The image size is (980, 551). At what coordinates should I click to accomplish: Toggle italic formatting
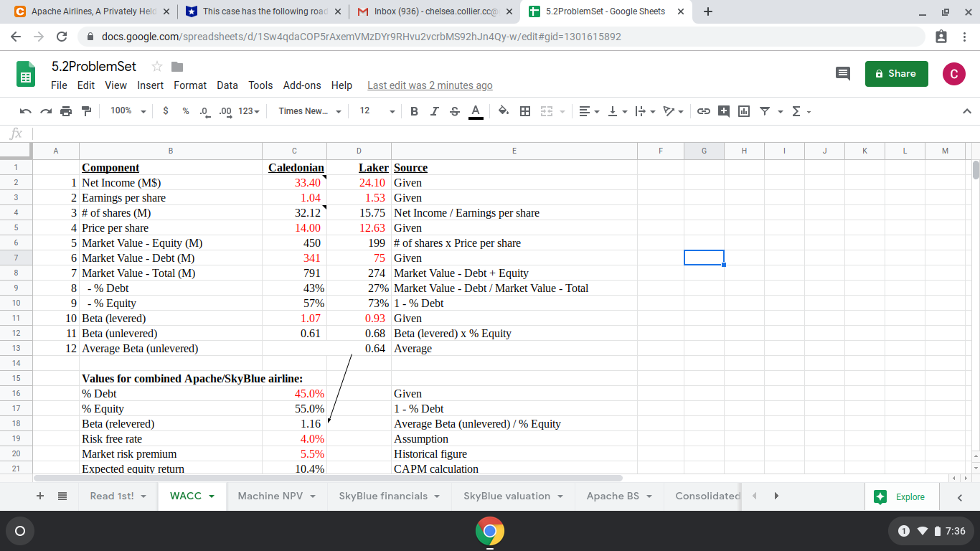click(x=434, y=111)
